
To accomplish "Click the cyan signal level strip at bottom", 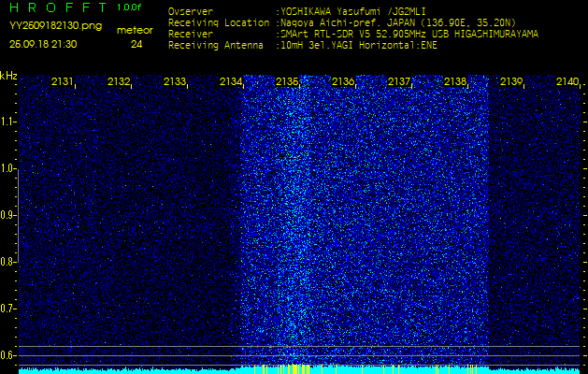I will (299, 370).
